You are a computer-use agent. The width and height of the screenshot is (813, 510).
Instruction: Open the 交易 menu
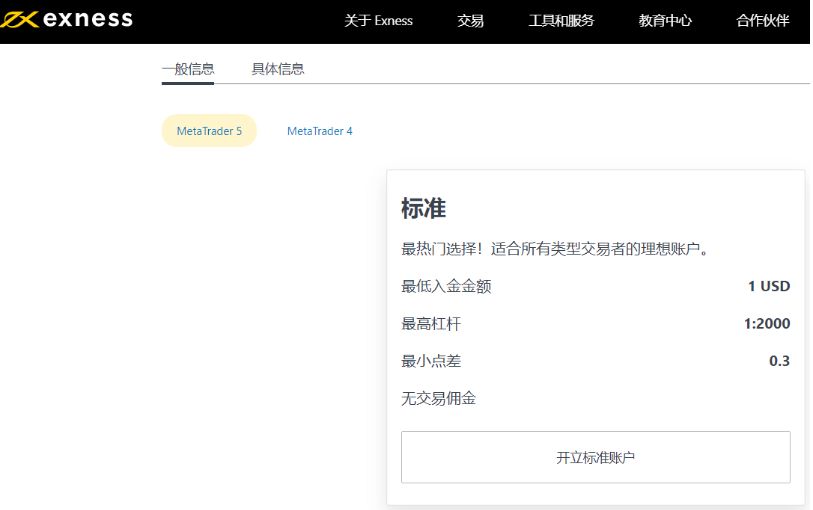pos(470,21)
